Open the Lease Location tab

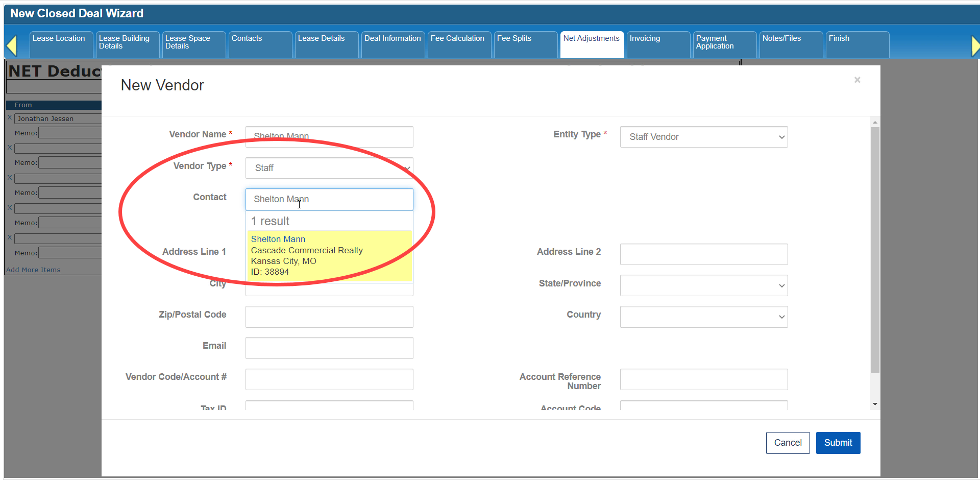60,44
